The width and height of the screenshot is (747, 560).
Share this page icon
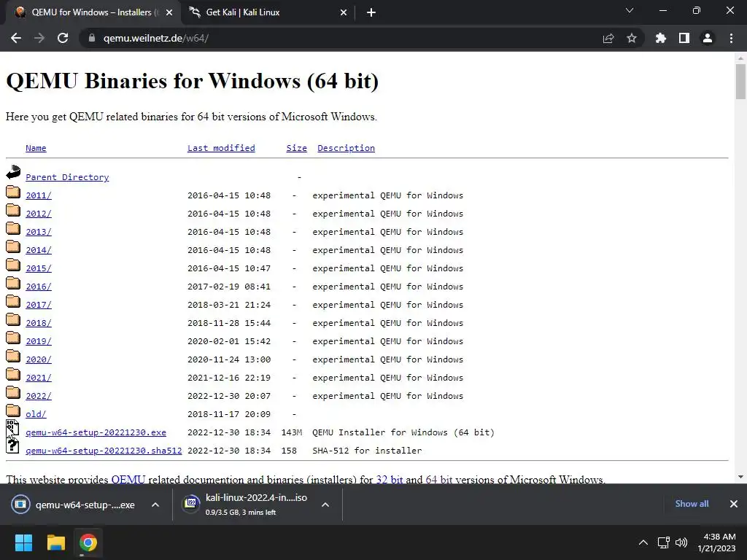click(x=608, y=38)
